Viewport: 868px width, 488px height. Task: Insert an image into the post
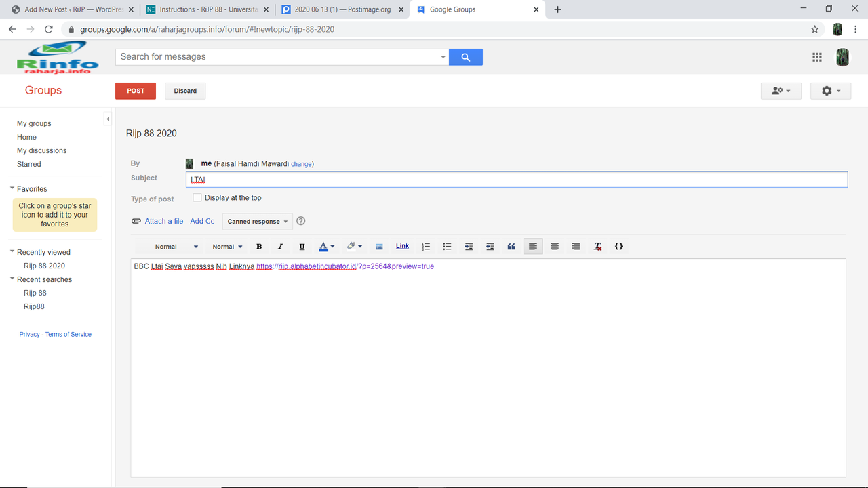point(379,247)
